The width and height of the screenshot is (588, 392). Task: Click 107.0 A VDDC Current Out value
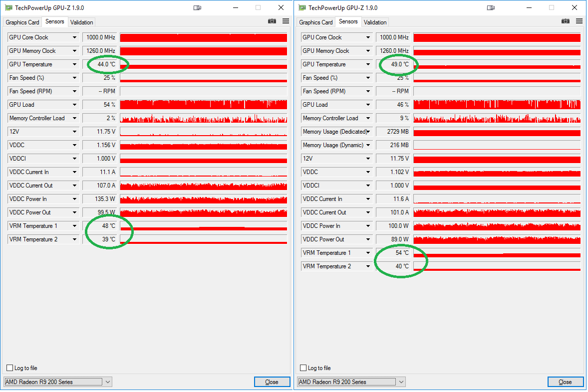106,186
